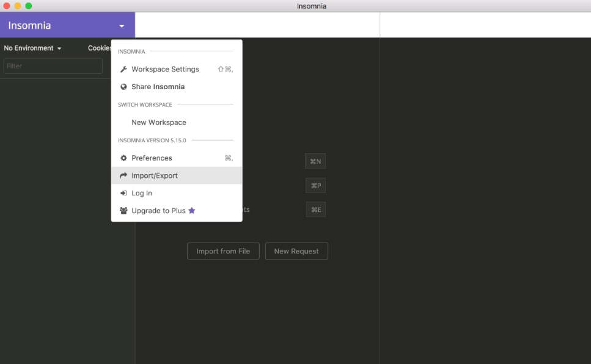Open the No Environment dropdown
The height and width of the screenshot is (364, 591).
(x=32, y=48)
